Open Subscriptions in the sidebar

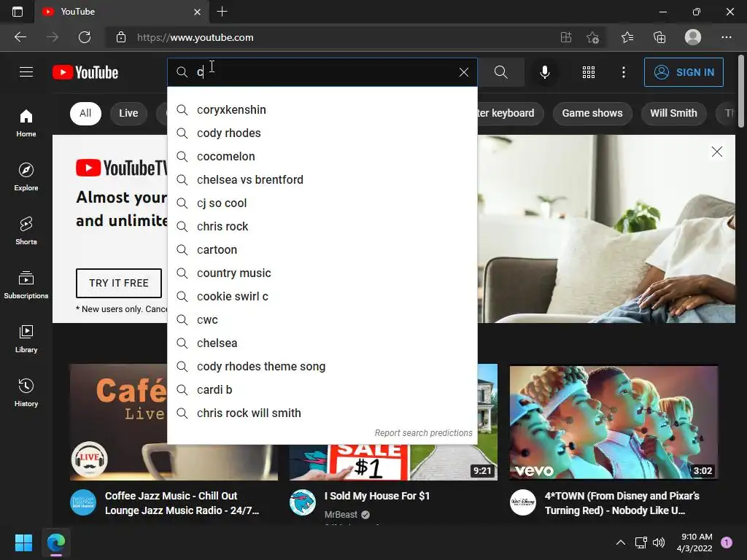point(26,285)
